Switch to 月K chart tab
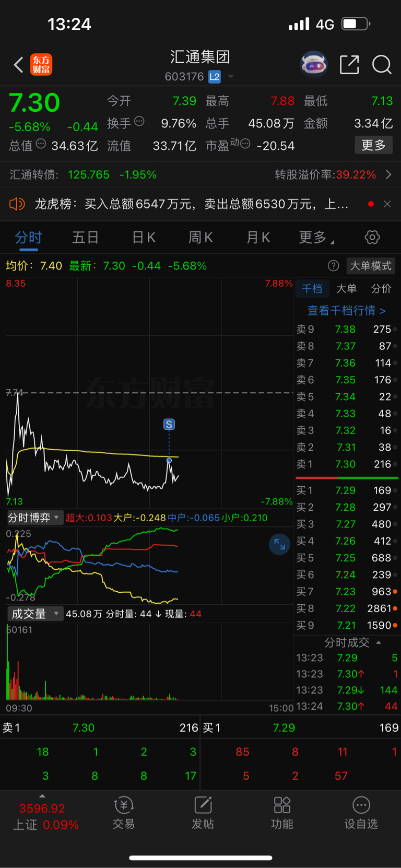401x868 pixels. tap(258, 238)
